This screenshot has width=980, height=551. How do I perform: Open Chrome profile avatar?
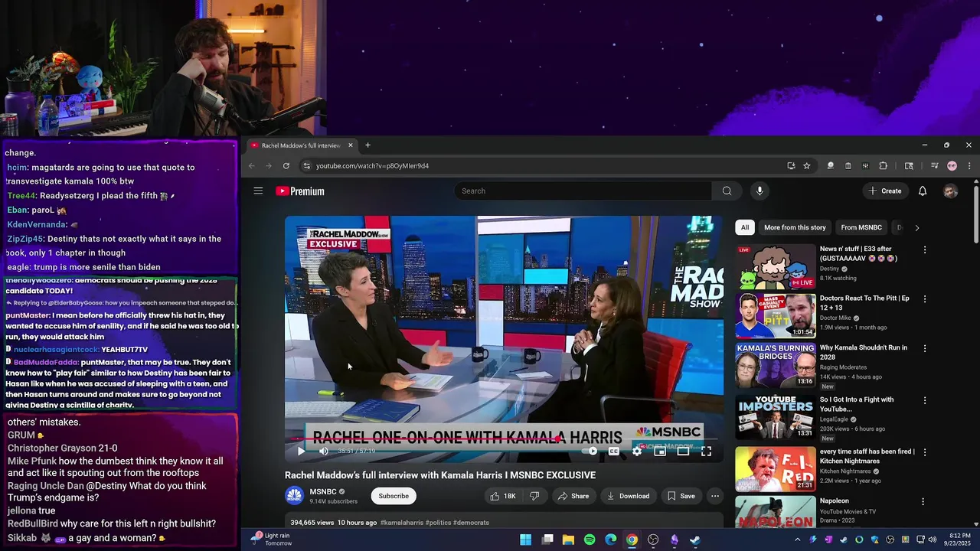952,165
